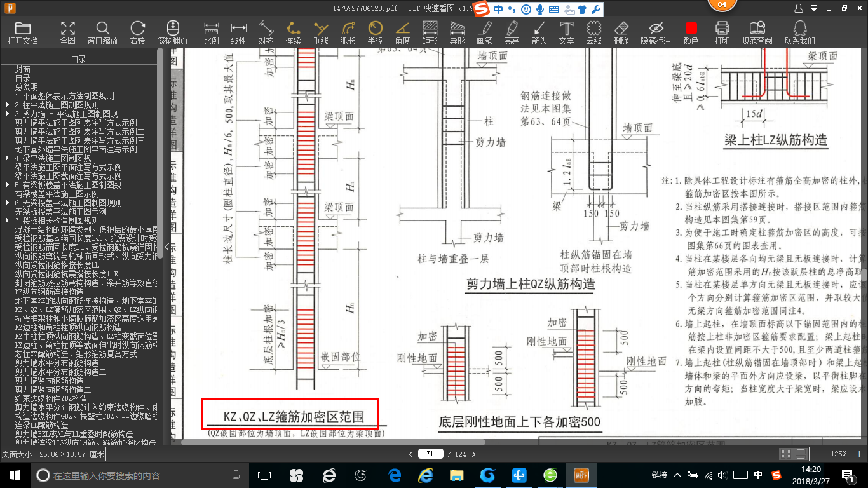Image resolution: width=868 pixels, height=488 pixels.
Task: Open outline entry 地下室外墙平法施工图平面注写示例
Action: 76,149
